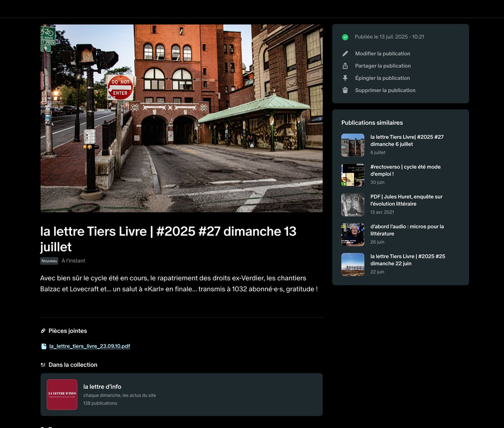Open la lettre Tiers Livre #27 6 juillet

(x=407, y=141)
